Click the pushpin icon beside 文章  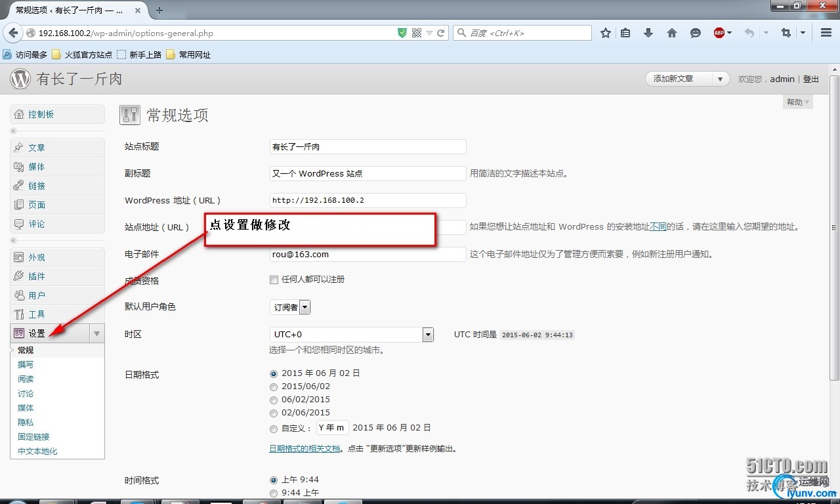[19, 148]
